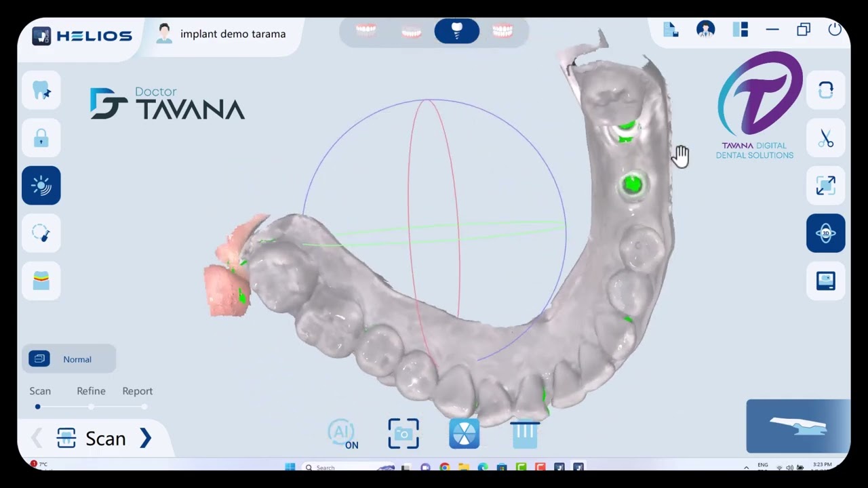Open the doctor account icon
This screenshot has height=488, width=868.
point(706,30)
